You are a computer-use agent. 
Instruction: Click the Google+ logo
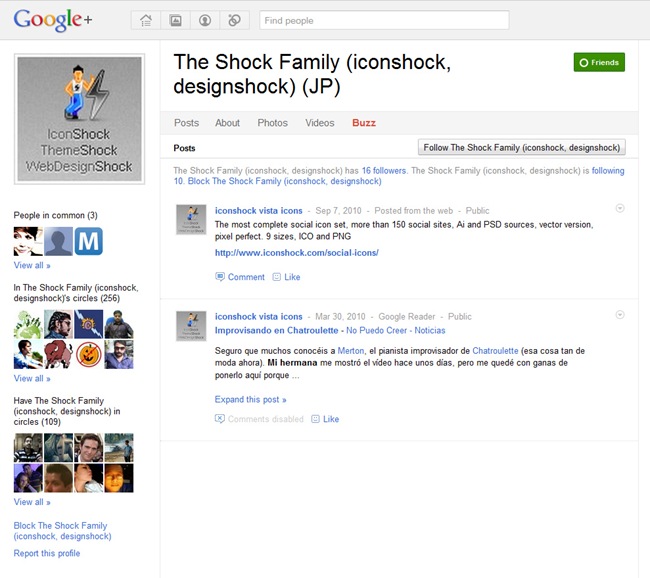[53, 20]
